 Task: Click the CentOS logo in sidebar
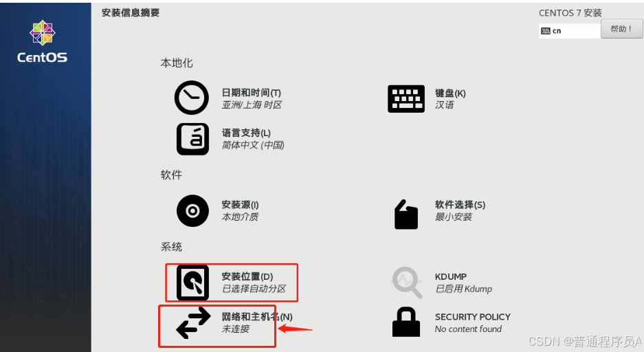tap(43, 41)
